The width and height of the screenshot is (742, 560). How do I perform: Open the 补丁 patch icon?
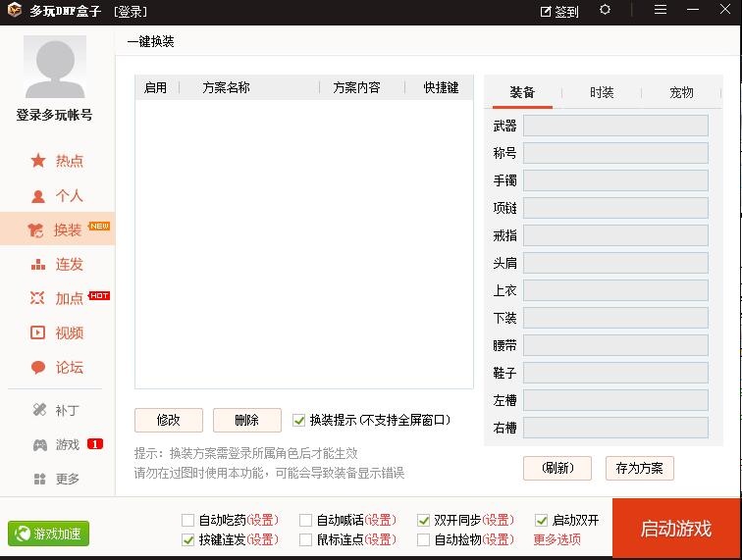coord(39,410)
